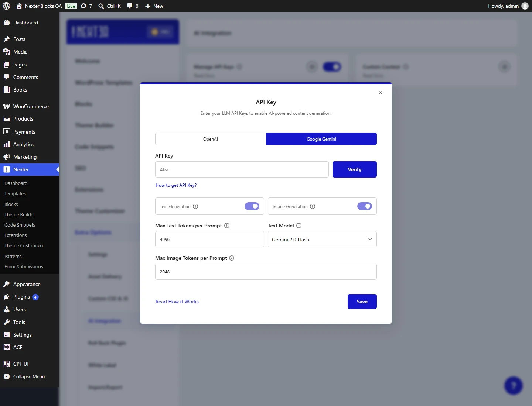Image resolution: width=532 pixels, height=406 pixels.
Task: Open the Analytics sidebar menu
Action: point(30,144)
